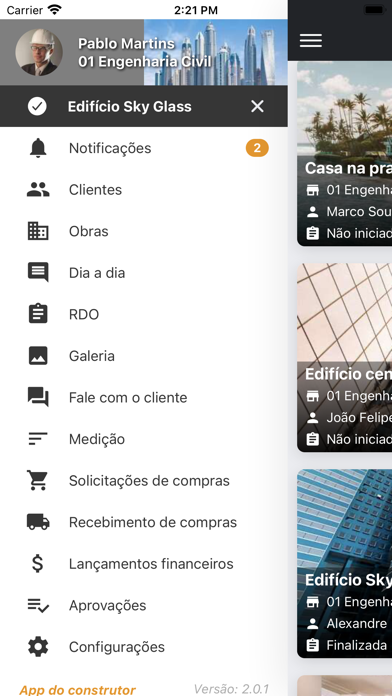The image size is (392, 696).
Task: Click the checkmark beside Edifício Sky Glass
Action: pos(37,107)
